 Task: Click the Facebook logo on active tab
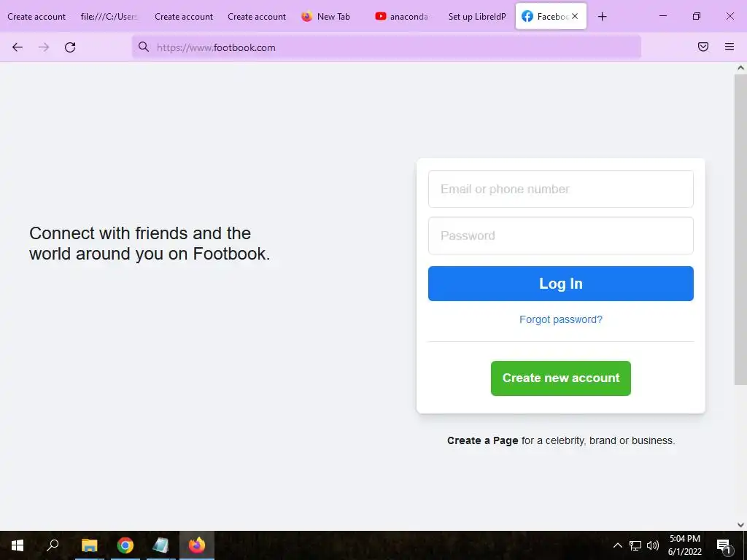[x=527, y=16]
